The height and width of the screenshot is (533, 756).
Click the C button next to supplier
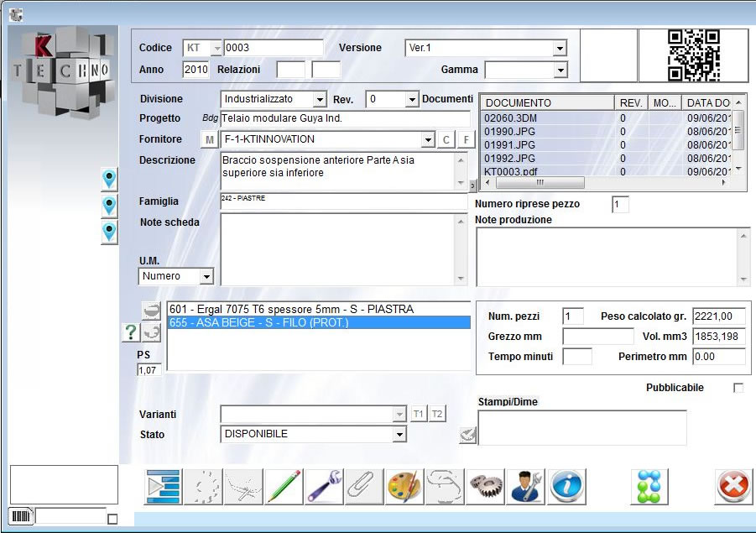(x=446, y=140)
